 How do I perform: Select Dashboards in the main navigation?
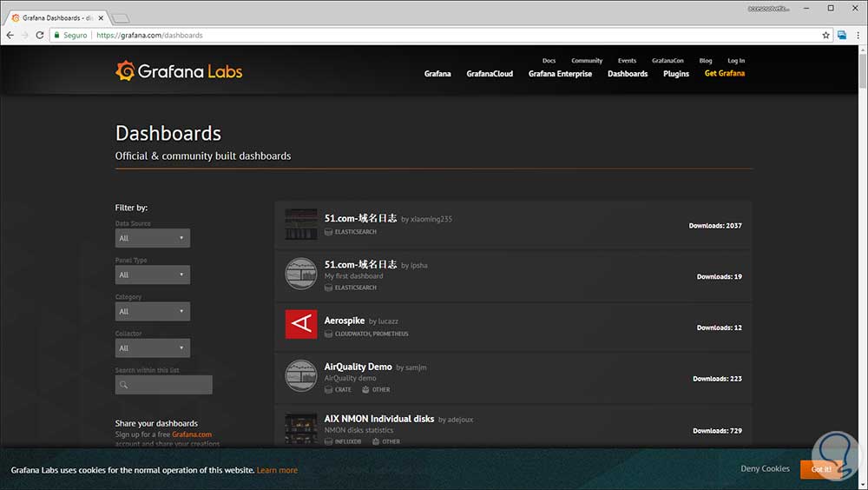[x=628, y=74]
